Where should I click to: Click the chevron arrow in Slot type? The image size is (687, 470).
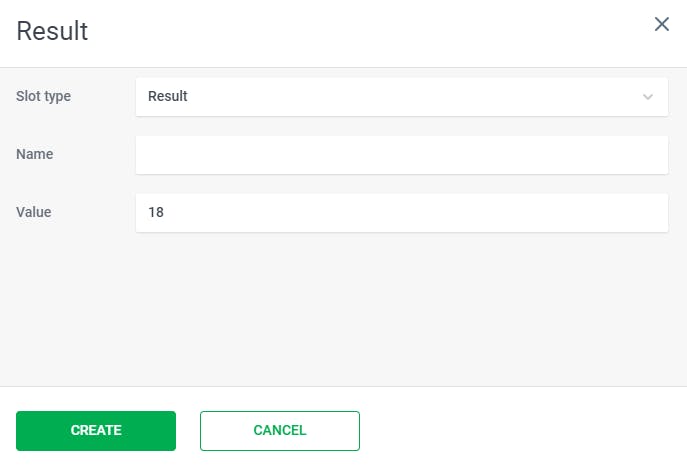coord(648,97)
